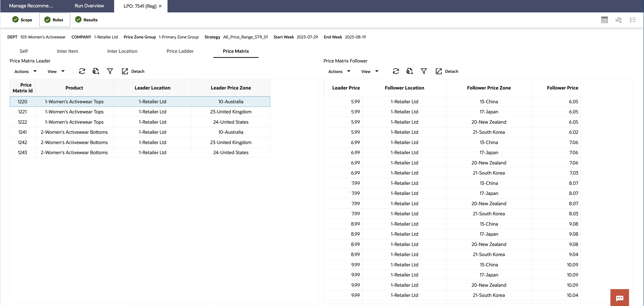Expand View menu in Price Matrix Follower
644x306 pixels.
(370, 71)
